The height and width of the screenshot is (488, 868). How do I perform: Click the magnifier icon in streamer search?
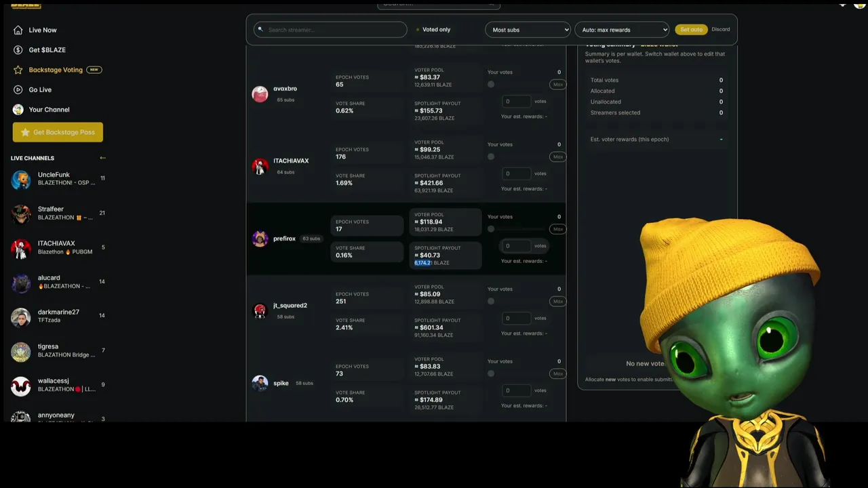[260, 30]
